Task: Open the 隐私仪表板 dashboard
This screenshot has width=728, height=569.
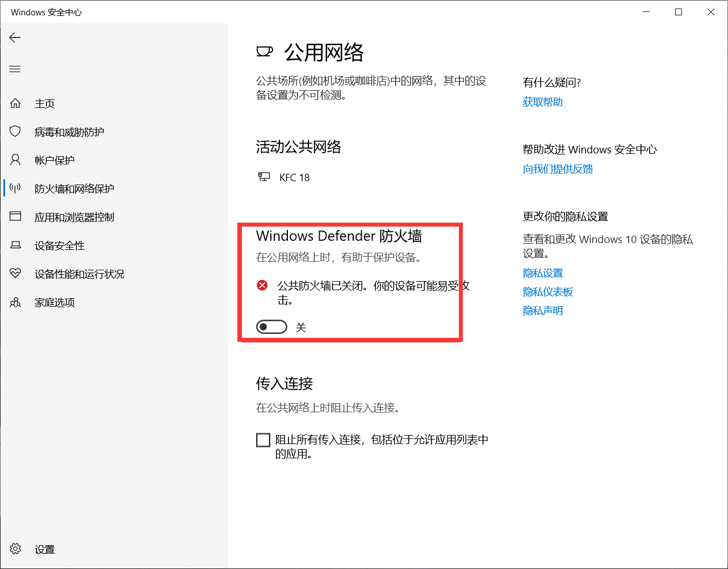Action: tap(547, 291)
